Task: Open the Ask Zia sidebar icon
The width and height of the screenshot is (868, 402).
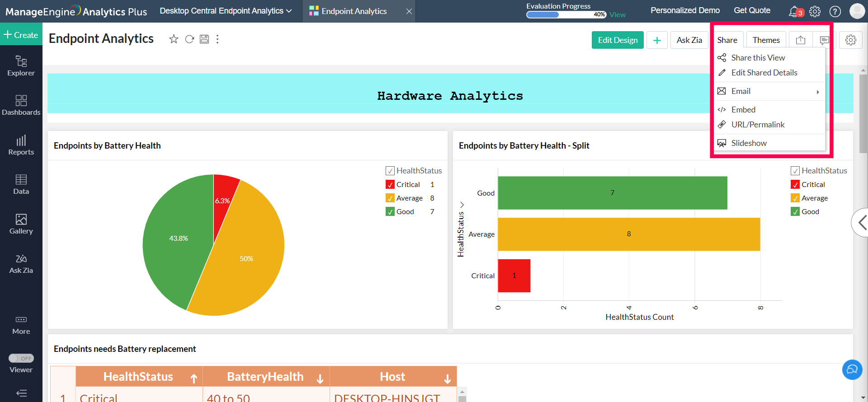Action: (x=21, y=264)
